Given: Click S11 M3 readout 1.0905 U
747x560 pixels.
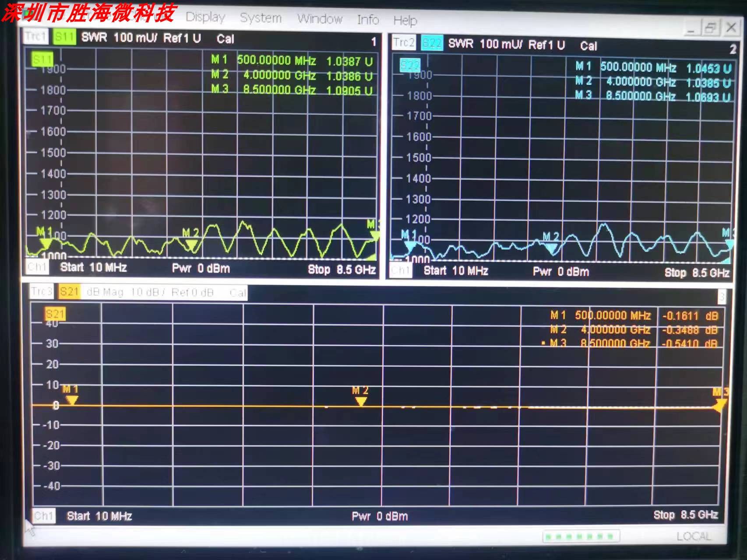Looking at the screenshot, I should [x=349, y=91].
